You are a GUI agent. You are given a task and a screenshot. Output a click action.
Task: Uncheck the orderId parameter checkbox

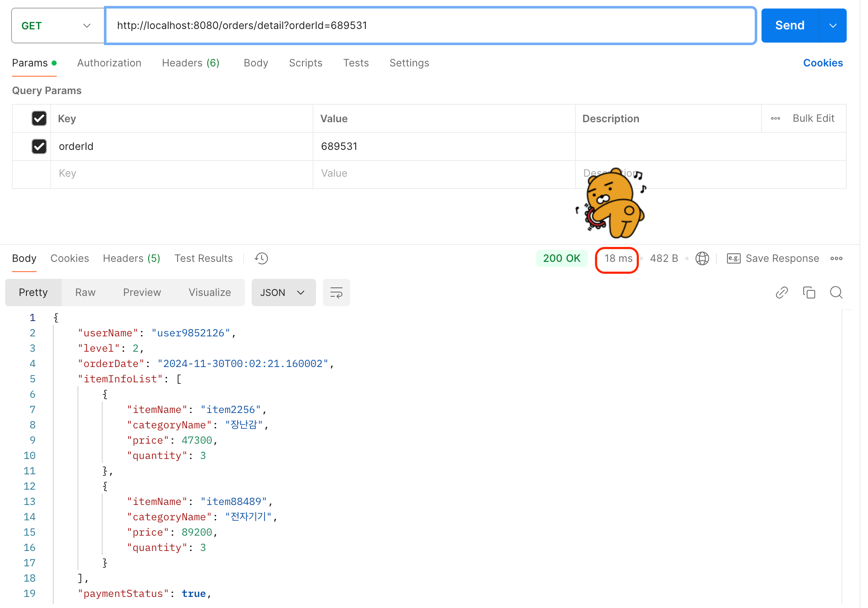pos(39,146)
